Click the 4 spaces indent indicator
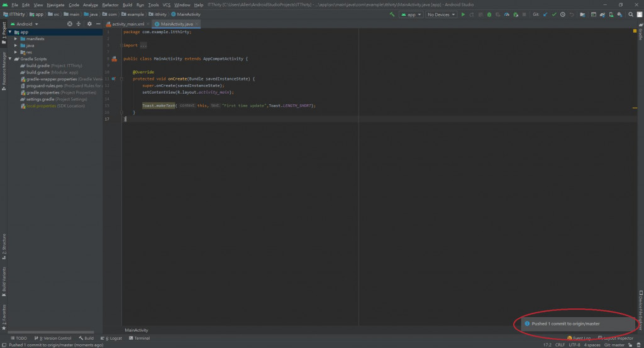 coord(592,345)
